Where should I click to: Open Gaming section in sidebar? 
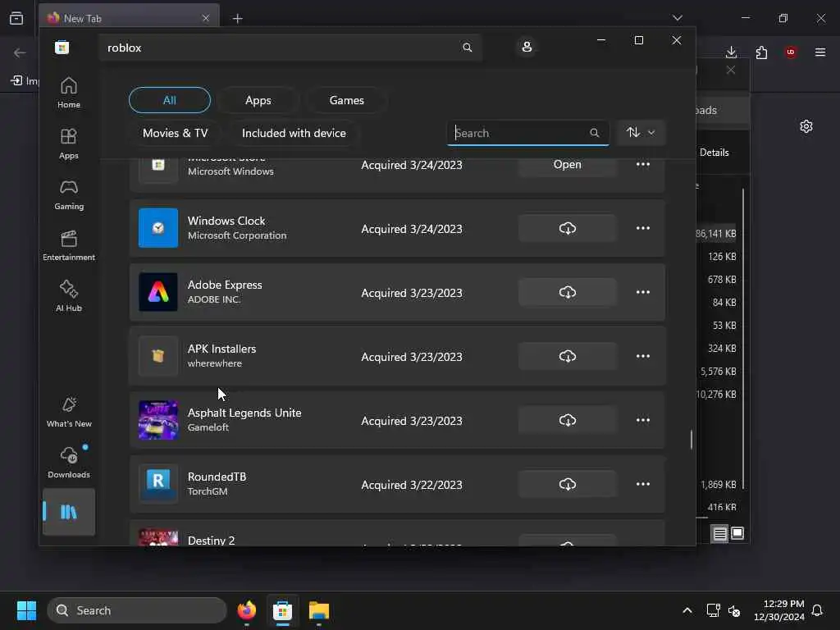tap(69, 194)
